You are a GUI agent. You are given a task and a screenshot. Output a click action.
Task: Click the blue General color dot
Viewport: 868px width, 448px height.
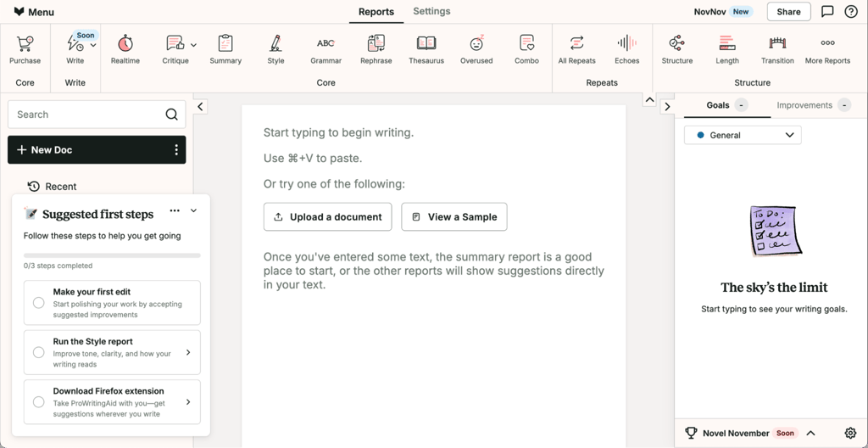pos(700,135)
